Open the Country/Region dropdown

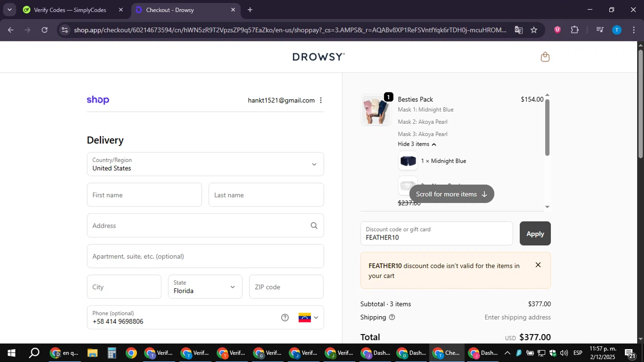pyautogui.click(x=205, y=164)
